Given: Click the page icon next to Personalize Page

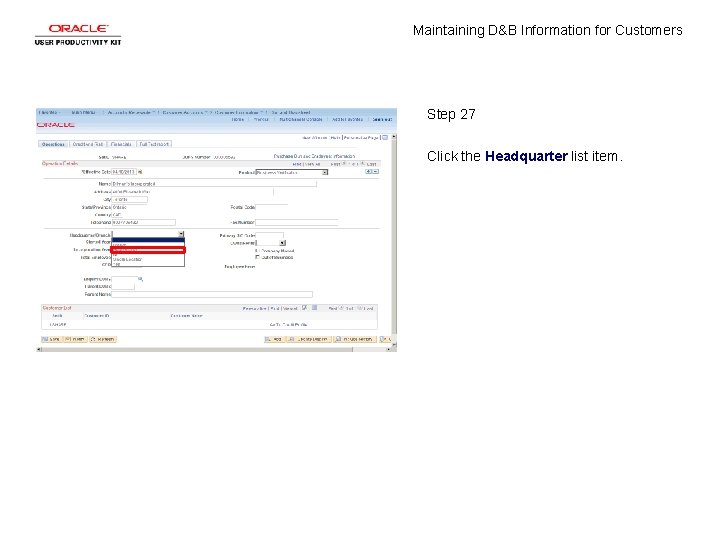Looking at the screenshot, I should point(385,137).
